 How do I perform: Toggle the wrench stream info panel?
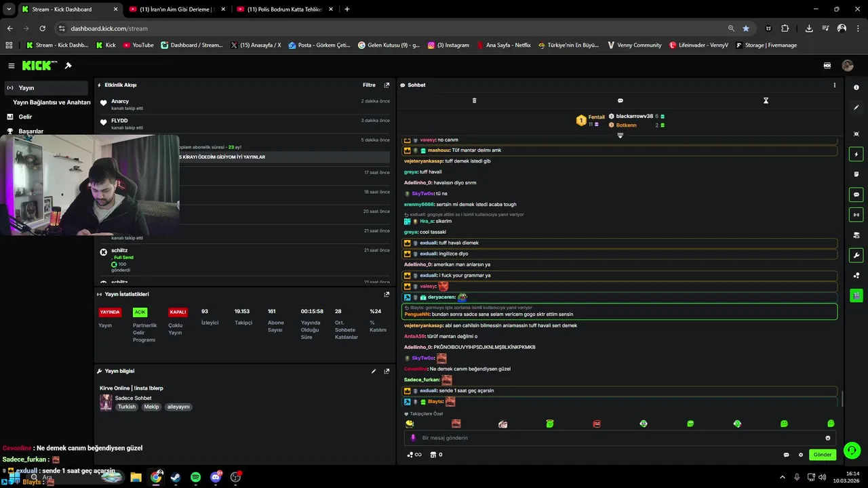click(x=856, y=256)
